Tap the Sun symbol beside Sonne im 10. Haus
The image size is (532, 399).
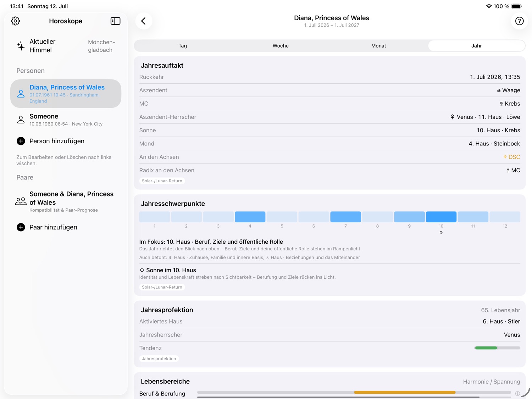(x=142, y=270)
